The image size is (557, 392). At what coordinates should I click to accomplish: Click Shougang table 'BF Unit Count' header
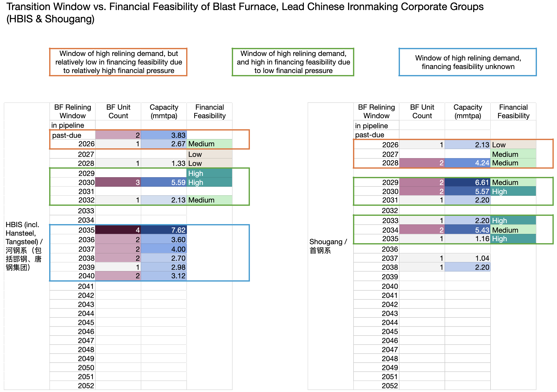[x=422, y=111]
